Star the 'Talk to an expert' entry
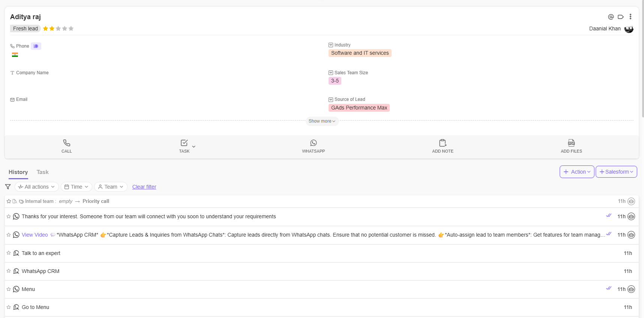 coord(9,253)
